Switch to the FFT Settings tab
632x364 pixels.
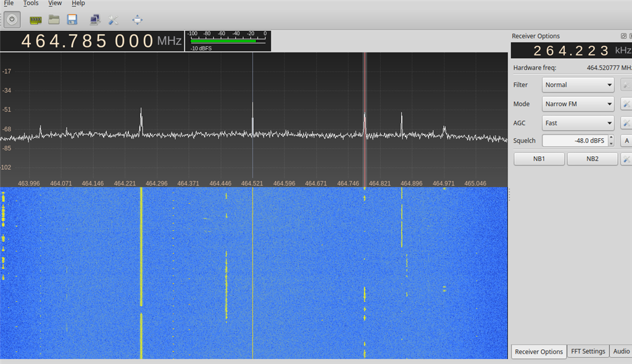[x=587, y=351]
